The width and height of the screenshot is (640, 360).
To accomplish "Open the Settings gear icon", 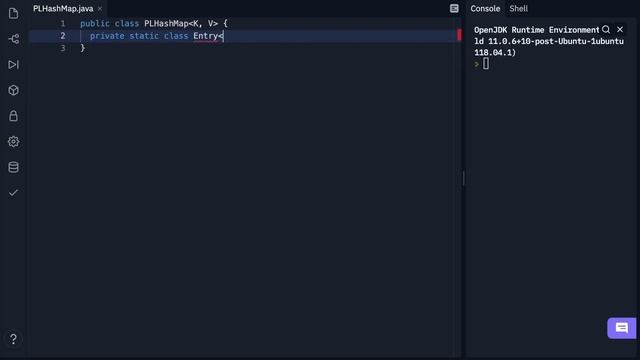I will pyautogui.click(x=13, y=142).
